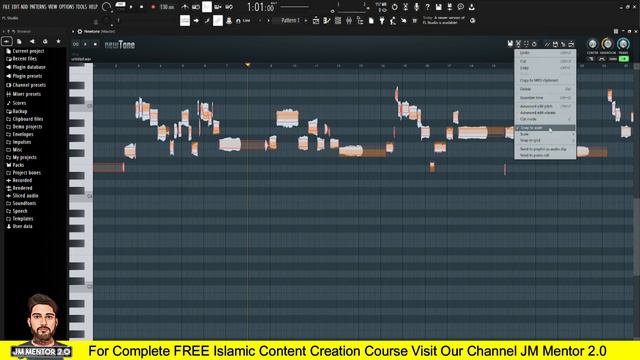
Task: Click the NewTone save file icon
Action: [x=510, y=44]
